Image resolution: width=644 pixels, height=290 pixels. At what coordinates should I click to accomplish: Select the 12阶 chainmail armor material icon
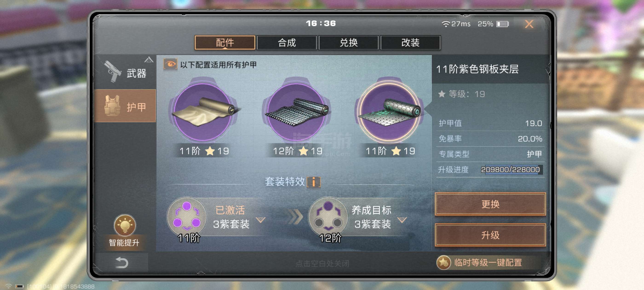pyautogui.click(x=296, y=112)
